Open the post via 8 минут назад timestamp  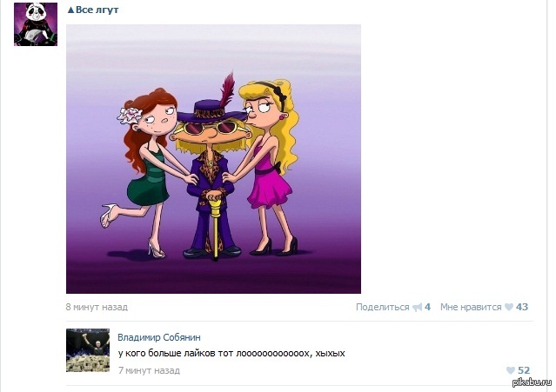[x=97, y=307]
